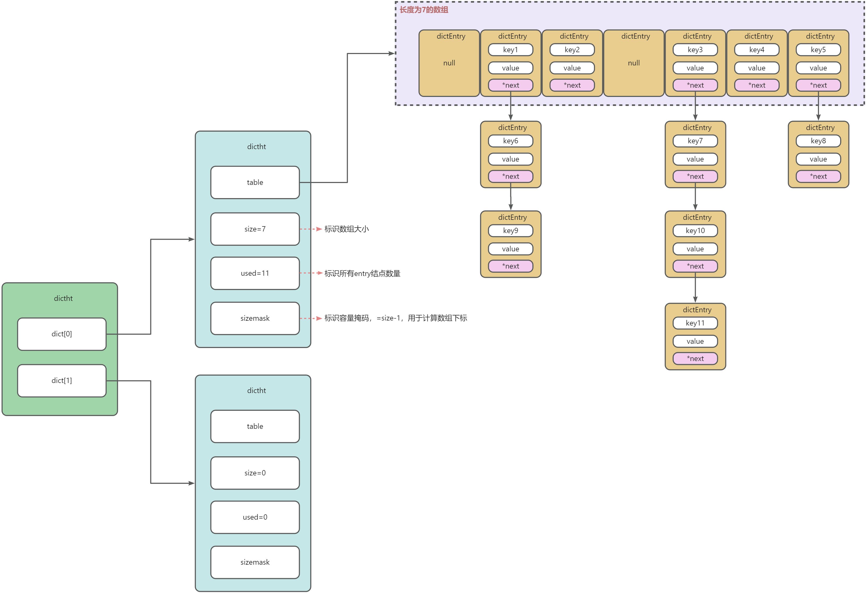Viewport: 868px width, 593px height.
Task: Click the key8 entry box
Action: [818, 141]
